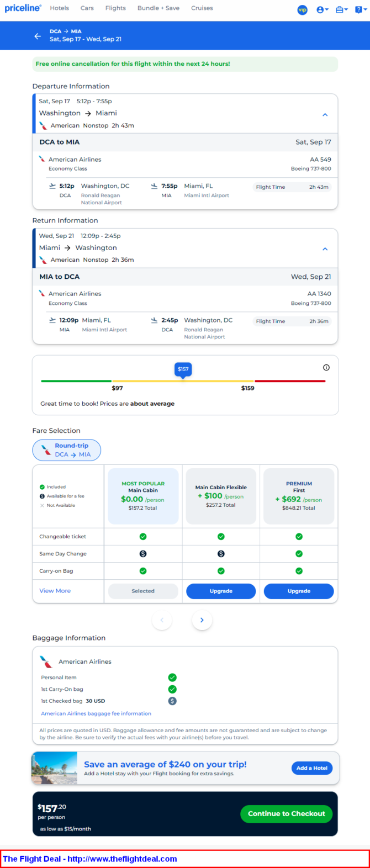
Task: Go to next fare options arrow
Action: (x=202, y=620)
